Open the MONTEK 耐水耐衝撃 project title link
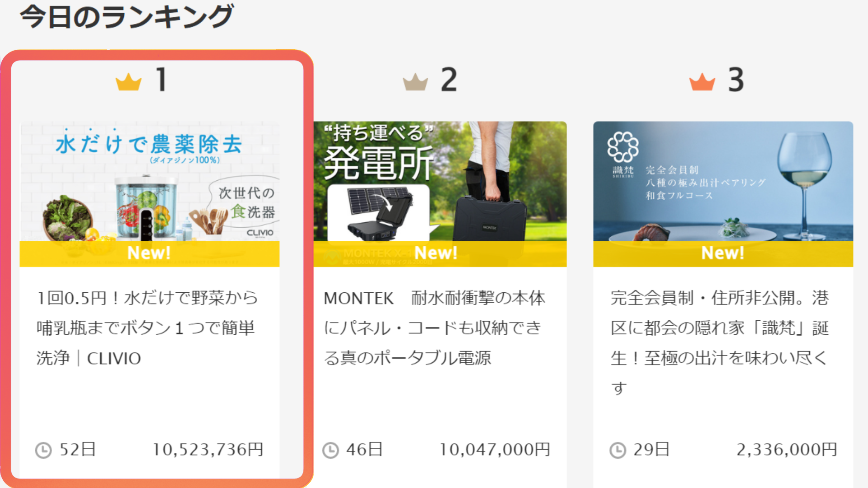This screenshot has height=488, width=868. pyautogui.click(x=434, y=328)
